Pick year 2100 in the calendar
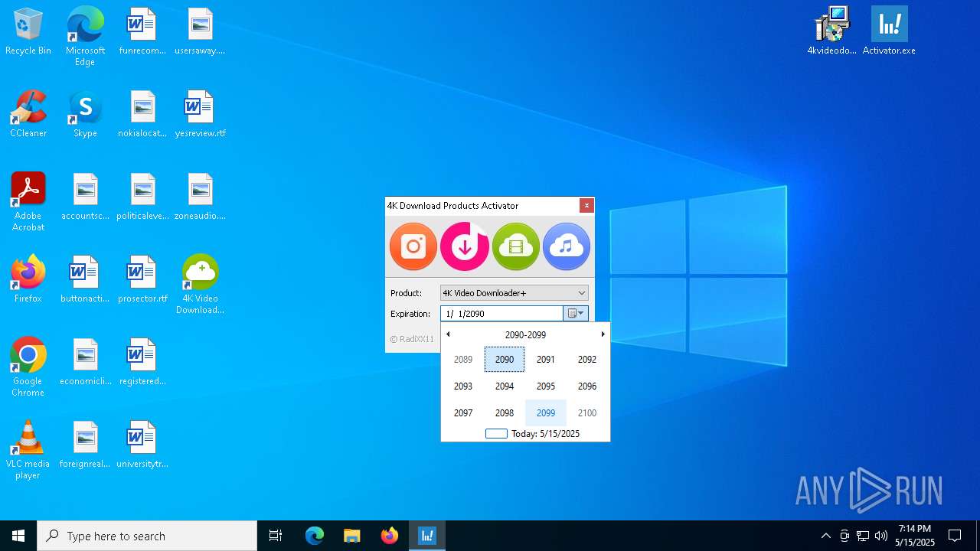Screen dimensions: 980x551 point(587,413)
